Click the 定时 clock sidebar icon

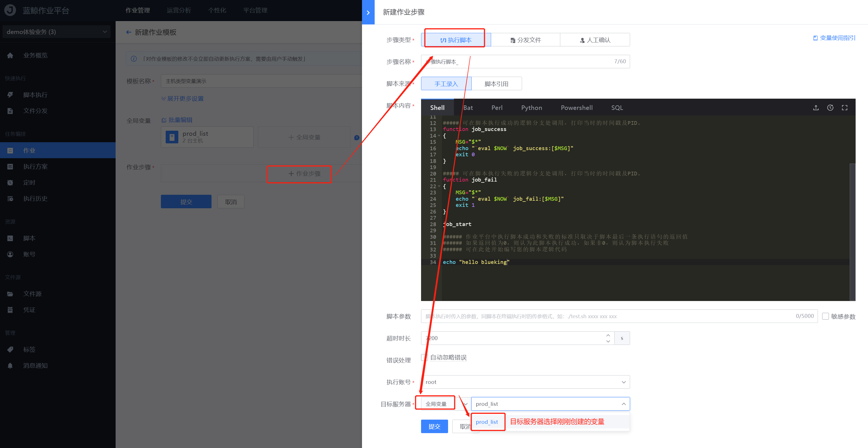click(10, 182)
